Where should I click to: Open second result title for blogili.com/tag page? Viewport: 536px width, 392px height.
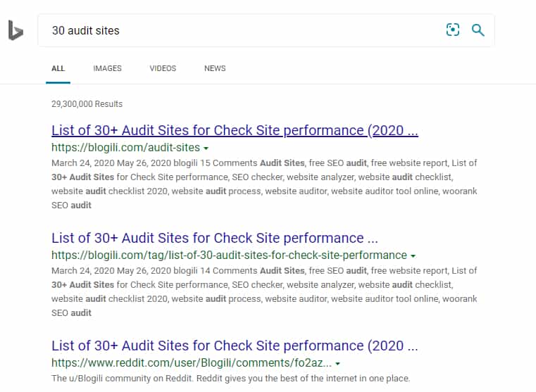coord(215,238)
